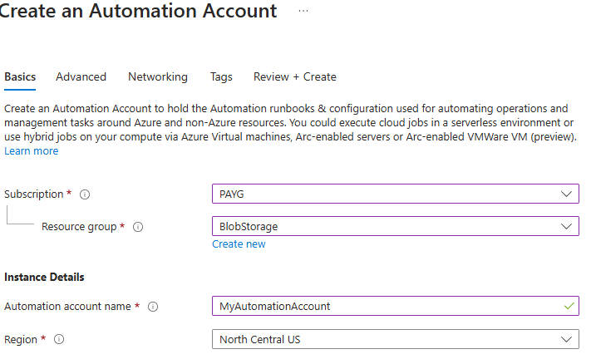Click the chevron arrow in the Resource group box
The height and width of the screenshot is (364, 591).
(567, 226)
